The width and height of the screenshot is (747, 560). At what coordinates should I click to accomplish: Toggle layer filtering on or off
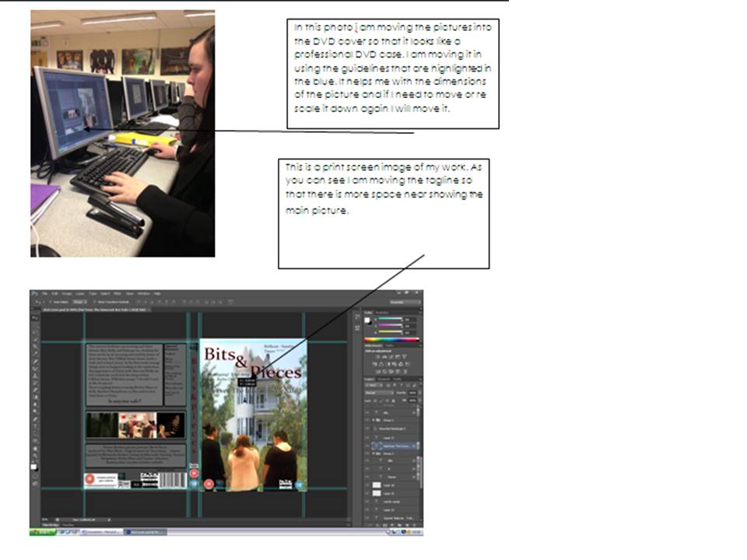point(421,384)
